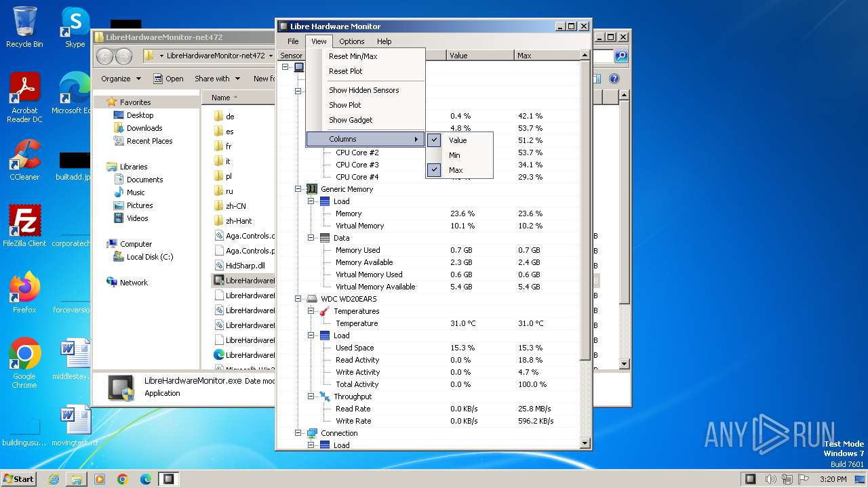
Task: Click the Explorer file list scrollbar down arrow
Action: (625, 364)
